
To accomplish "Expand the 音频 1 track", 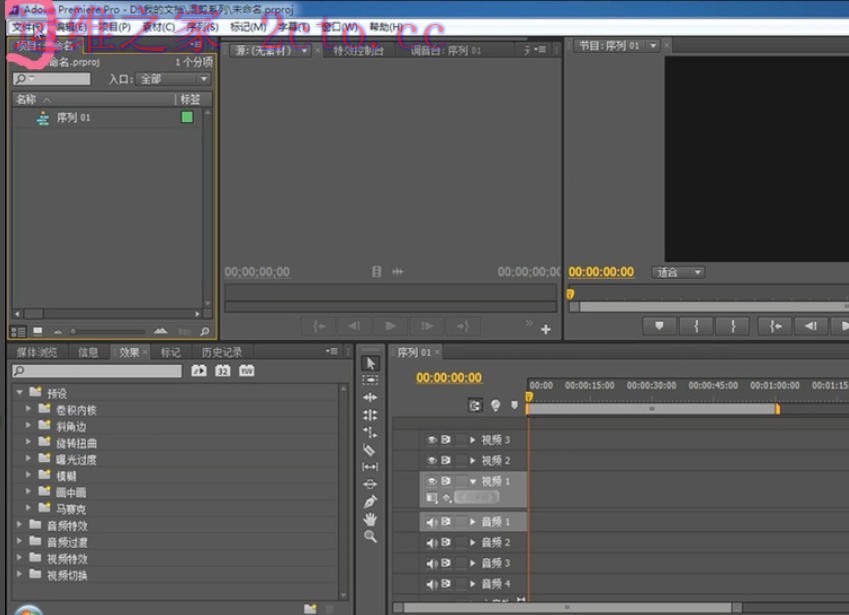I will pos(473,522).
